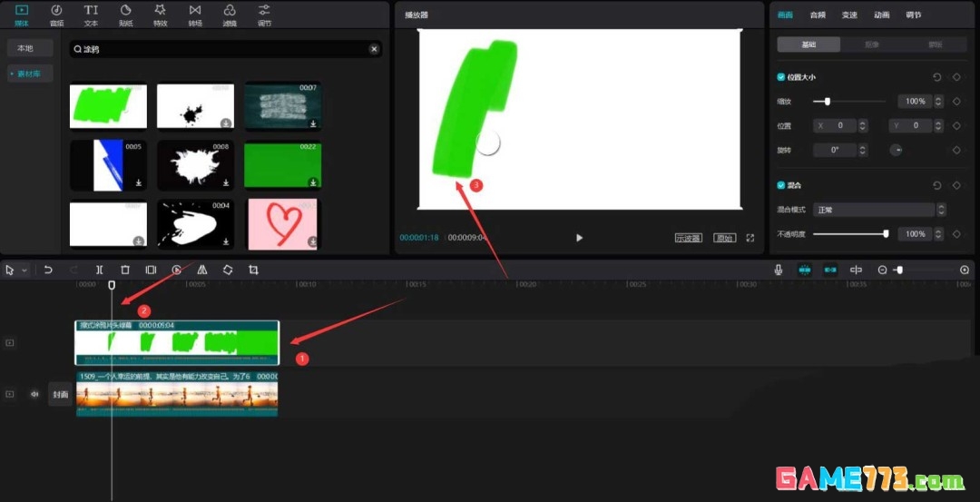Click the 不透明度 opacity slider handle
Image resolution: width=980 pixels, height=502 pixels.
click(x=886, y=234)
